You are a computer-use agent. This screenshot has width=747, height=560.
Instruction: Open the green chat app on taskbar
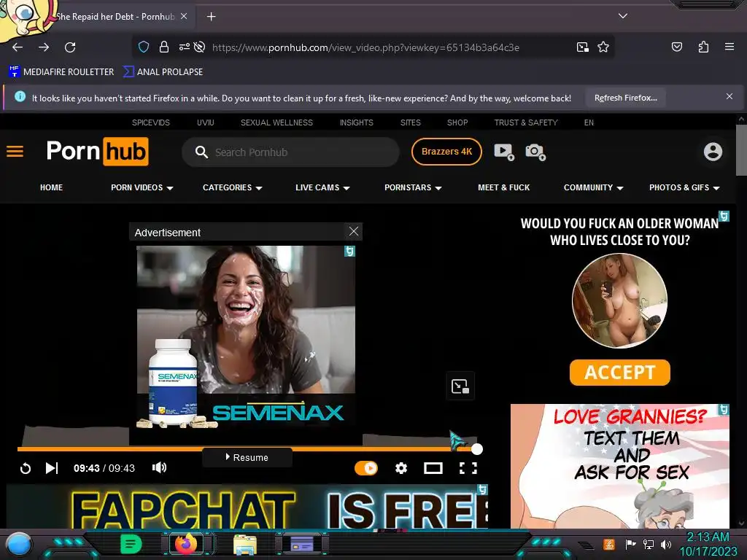[131, 544]
